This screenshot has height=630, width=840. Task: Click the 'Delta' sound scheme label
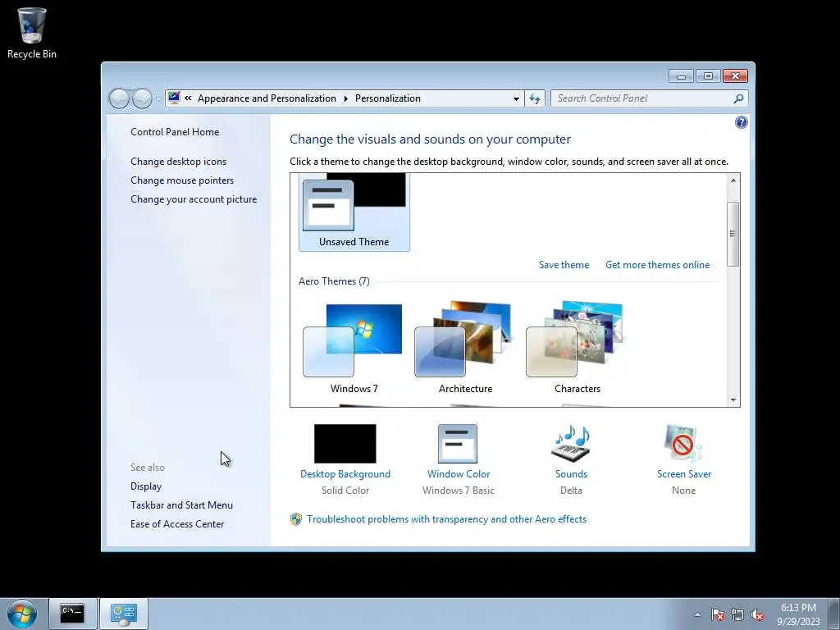[x=571, y=491]
